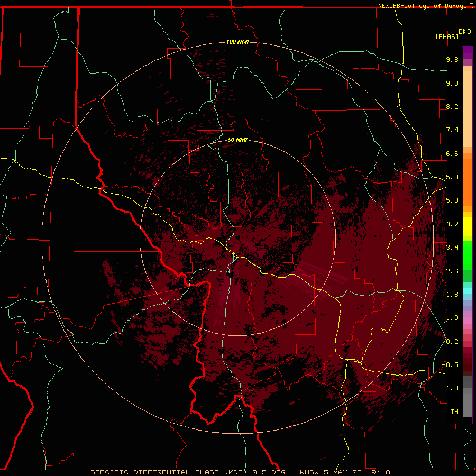Pick the cyan band of the color scale
The image size is (476, 476).
coord(467,290)
